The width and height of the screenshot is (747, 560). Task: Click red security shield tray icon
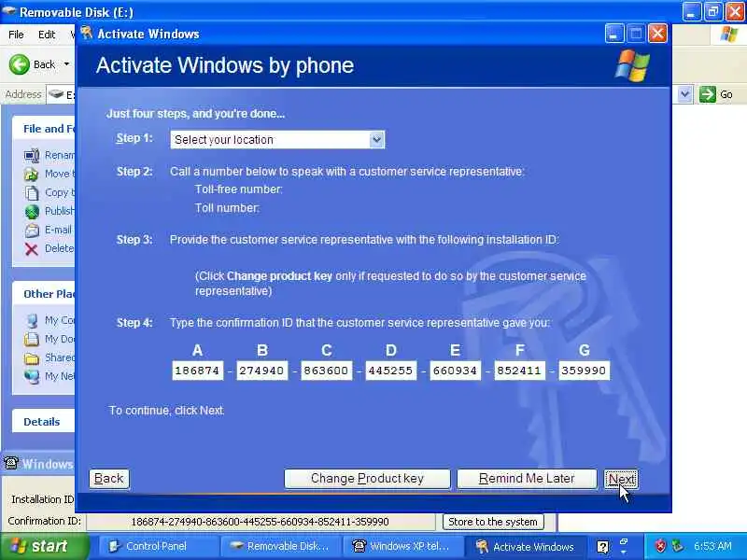coord(660,546)
